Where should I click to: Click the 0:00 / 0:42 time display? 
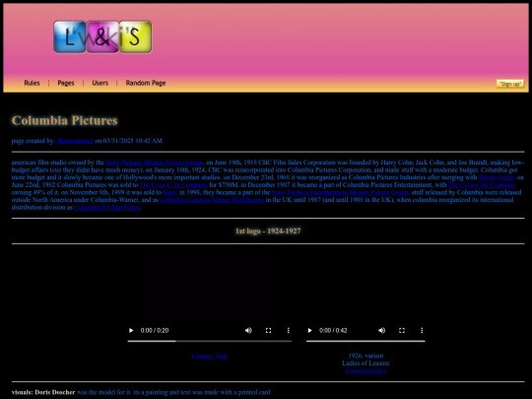[x=333, y=330]
